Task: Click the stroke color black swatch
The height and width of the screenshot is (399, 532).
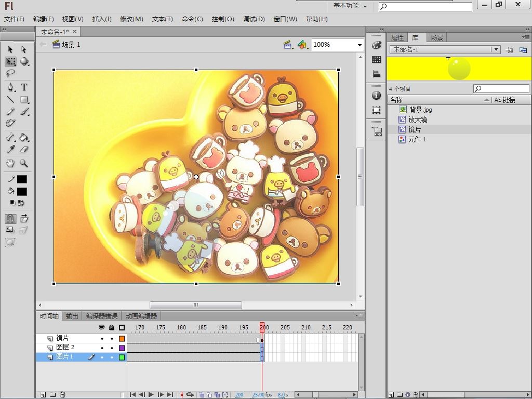Action: pos(22,179)
